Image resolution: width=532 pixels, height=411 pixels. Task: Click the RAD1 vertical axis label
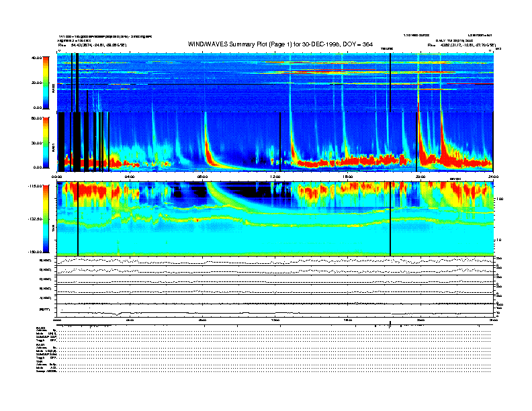54,148
